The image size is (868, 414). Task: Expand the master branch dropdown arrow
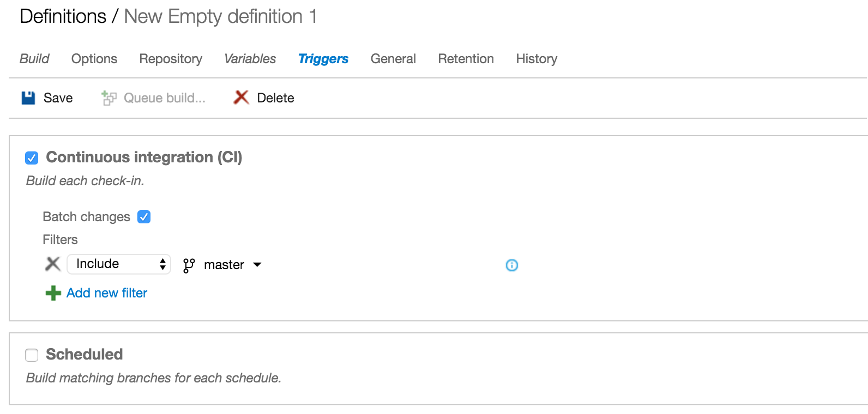pyautogui.click(x=257, y=265)
